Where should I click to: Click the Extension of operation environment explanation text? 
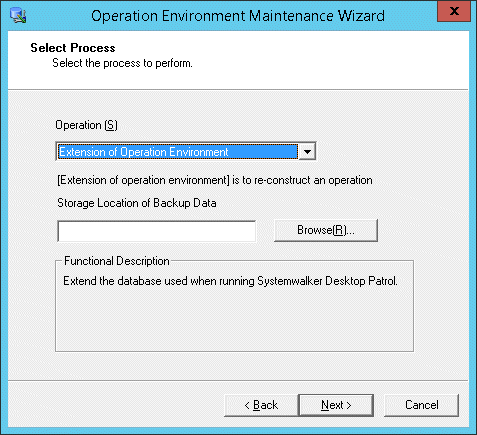tap(215, 180)
